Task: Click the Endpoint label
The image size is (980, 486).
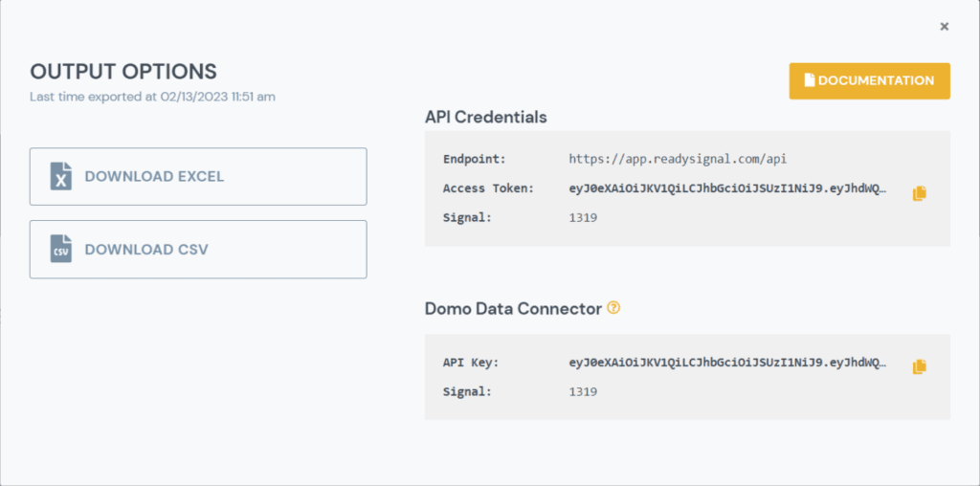Action: (475, 159)
